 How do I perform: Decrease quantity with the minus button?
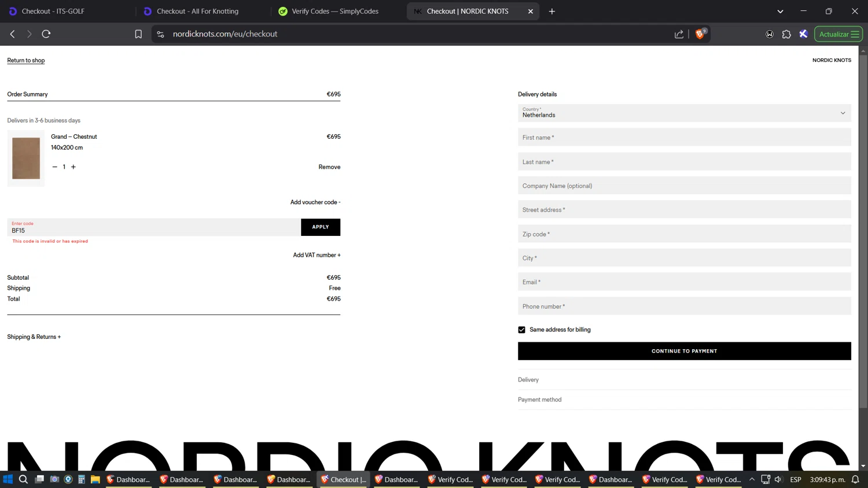[55, 167]
